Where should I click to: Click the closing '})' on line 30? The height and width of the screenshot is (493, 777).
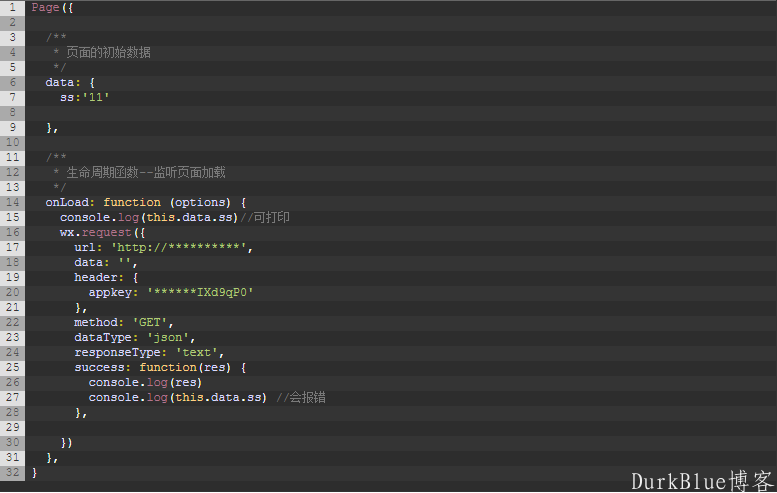click(x=66, y=442)
